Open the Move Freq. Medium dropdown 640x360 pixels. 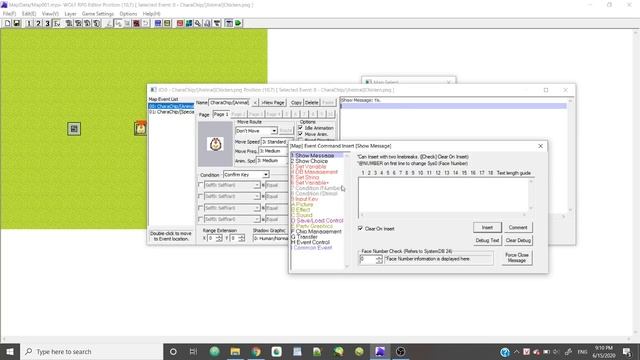pyautogui.click(x=274, y=151)
